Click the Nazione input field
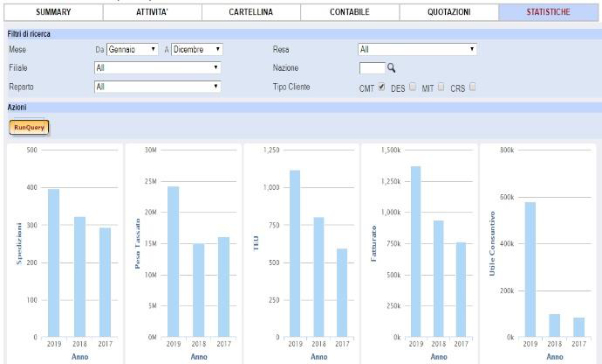Viewport: 602px width, 364px height. click(x=372, y=68)
